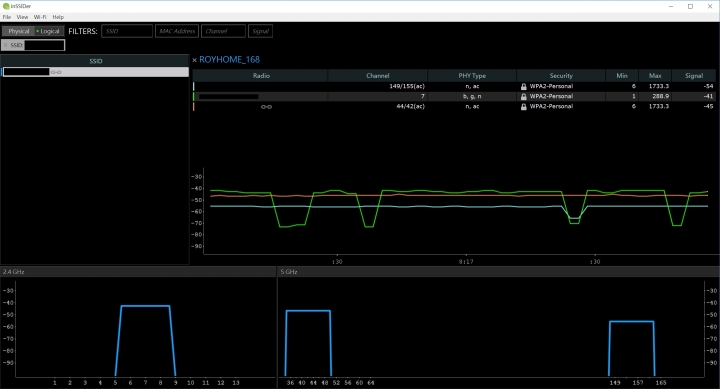Click the link icon in the 44/42(ac) radio row

pyautogui.click(x=266, y=107)
